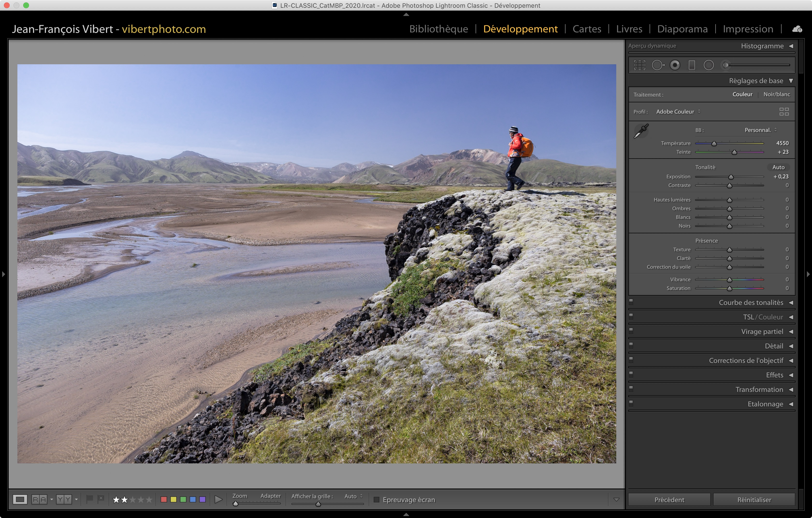Select the crop overlay tool
This screenshot has width=812, height=518.
click(x=639, y=65)
